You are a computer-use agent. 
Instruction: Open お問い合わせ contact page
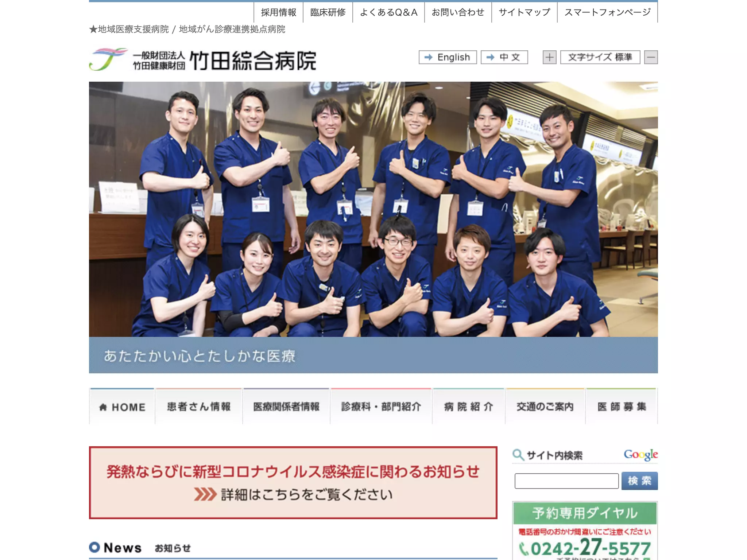(x=458, y=12)
